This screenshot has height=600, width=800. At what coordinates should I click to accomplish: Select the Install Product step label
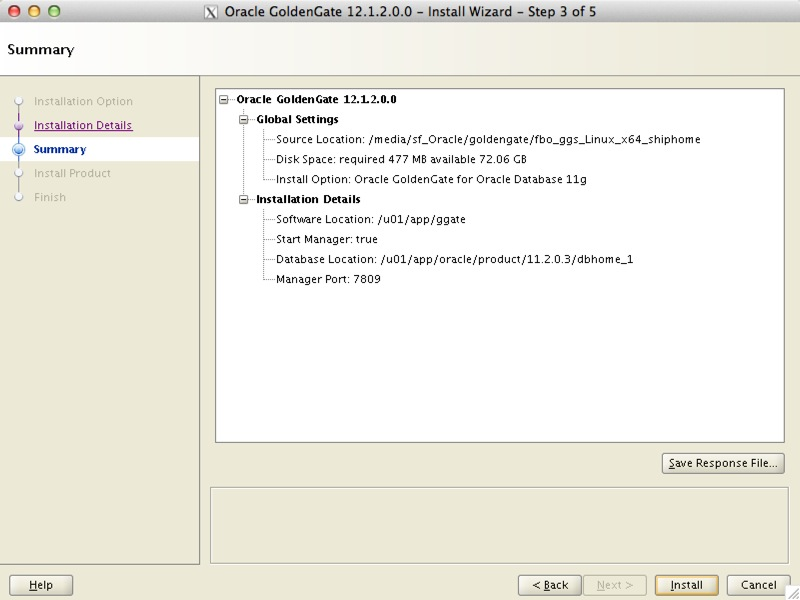pos(72,173)
